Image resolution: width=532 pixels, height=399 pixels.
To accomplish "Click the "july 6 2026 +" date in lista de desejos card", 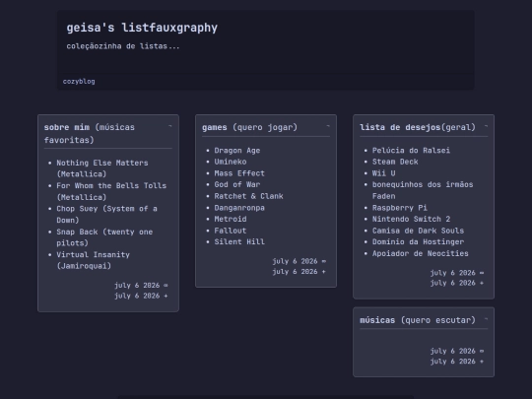I will tap(457, 283).
